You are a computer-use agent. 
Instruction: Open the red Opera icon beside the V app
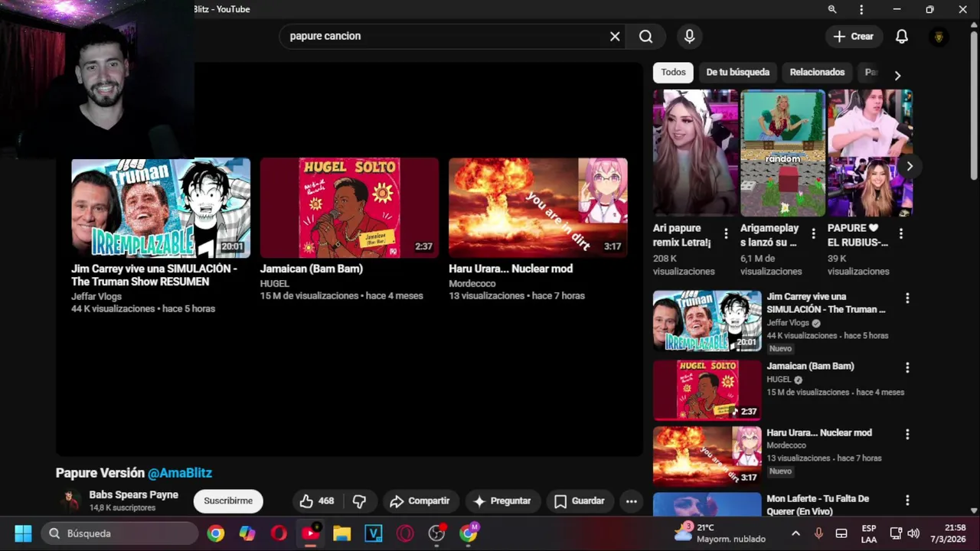(404, 533)
